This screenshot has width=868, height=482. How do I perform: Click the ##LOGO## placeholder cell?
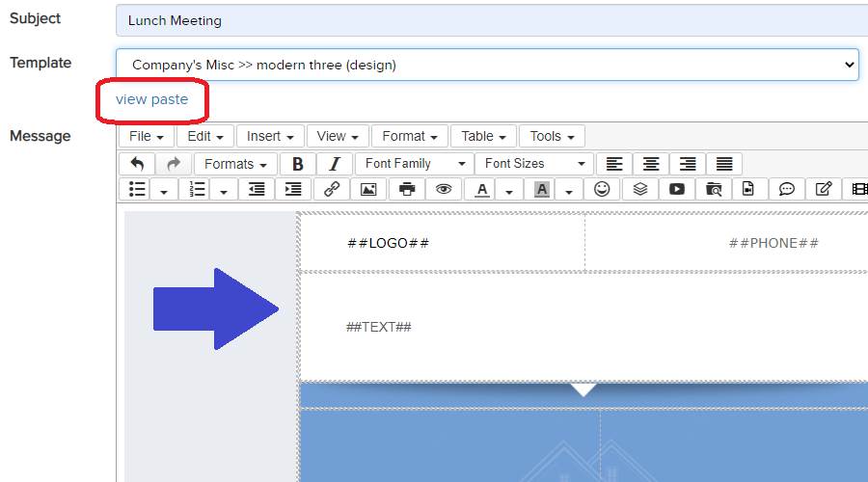tap(443, 243)
